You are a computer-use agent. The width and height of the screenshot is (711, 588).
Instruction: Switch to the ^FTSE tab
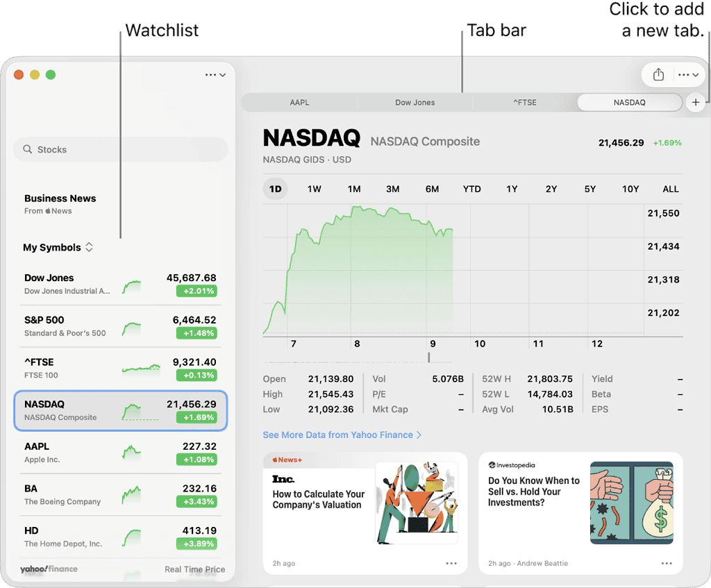point(525,103)
